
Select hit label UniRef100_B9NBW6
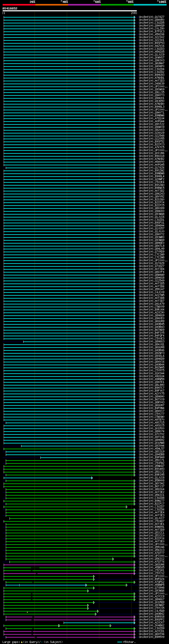coord(152,115)
